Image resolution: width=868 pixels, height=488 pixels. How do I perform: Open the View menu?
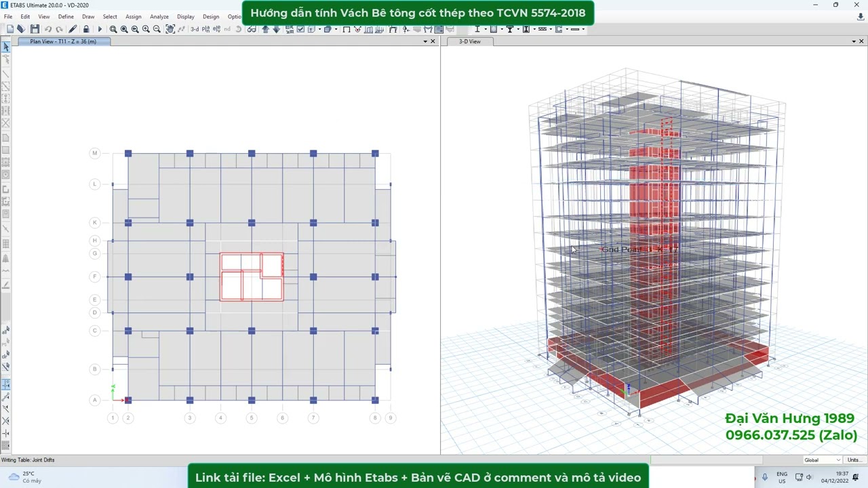(x=44, y=16)
